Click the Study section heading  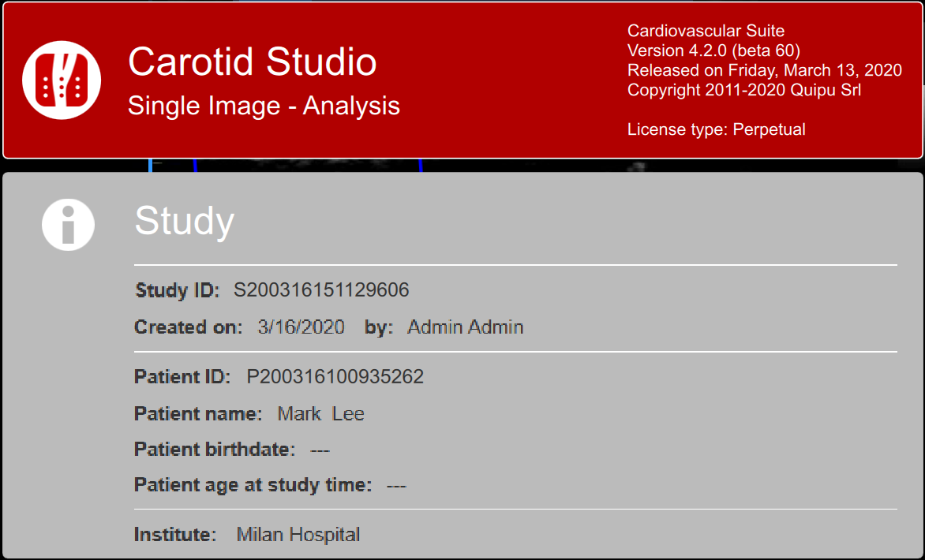(x=184, y=220)
